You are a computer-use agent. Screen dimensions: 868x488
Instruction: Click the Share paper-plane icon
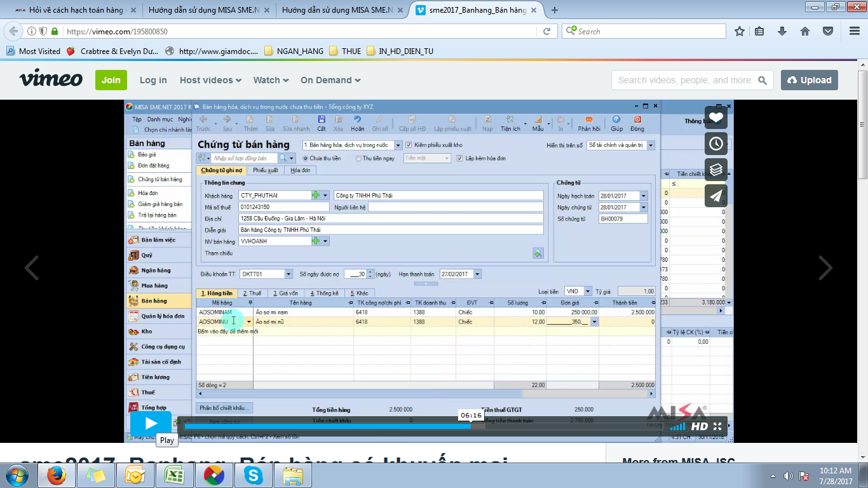pyautogui.click(x=716, y=196)
